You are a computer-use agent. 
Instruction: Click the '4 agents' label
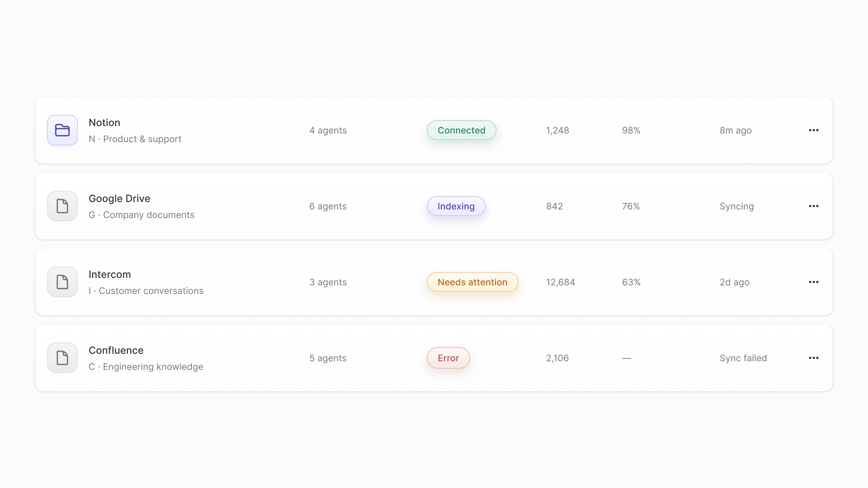[328, 130]
